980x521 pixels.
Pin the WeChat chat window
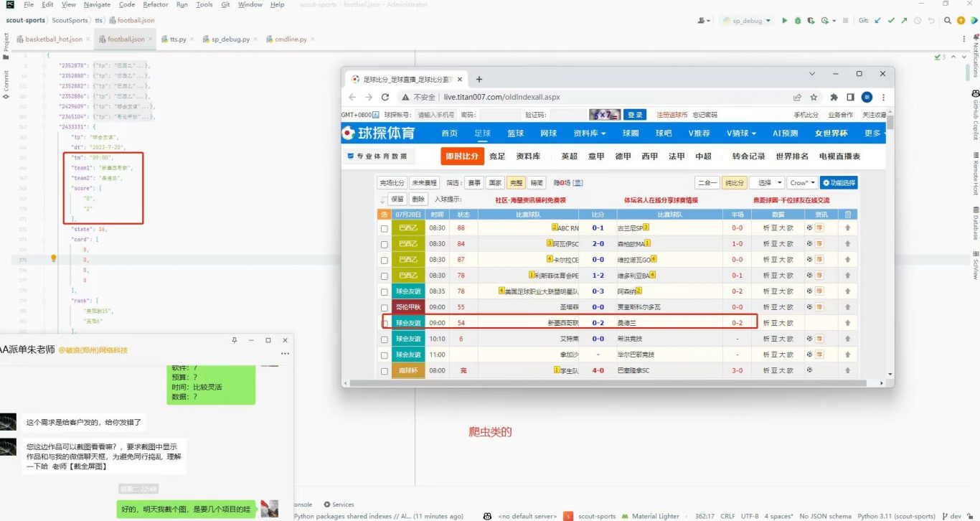point(234,340)
